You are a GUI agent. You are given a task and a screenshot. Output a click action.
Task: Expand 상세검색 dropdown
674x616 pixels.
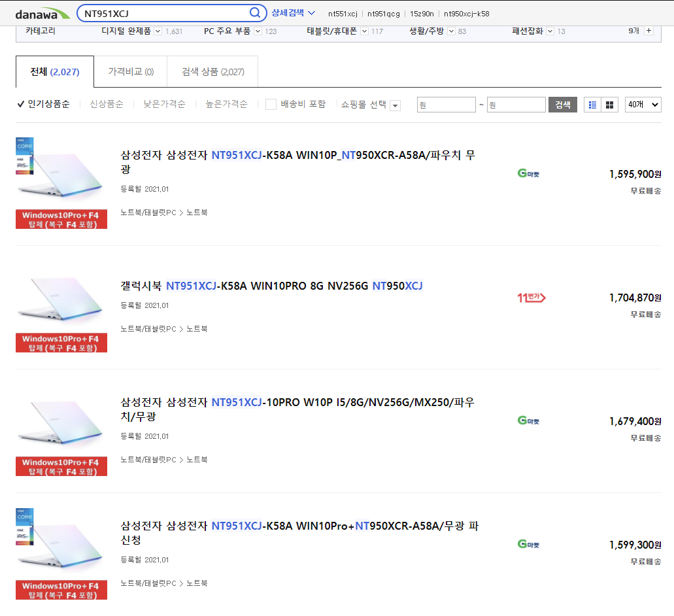pyautogui.click(x=293, y=13)
